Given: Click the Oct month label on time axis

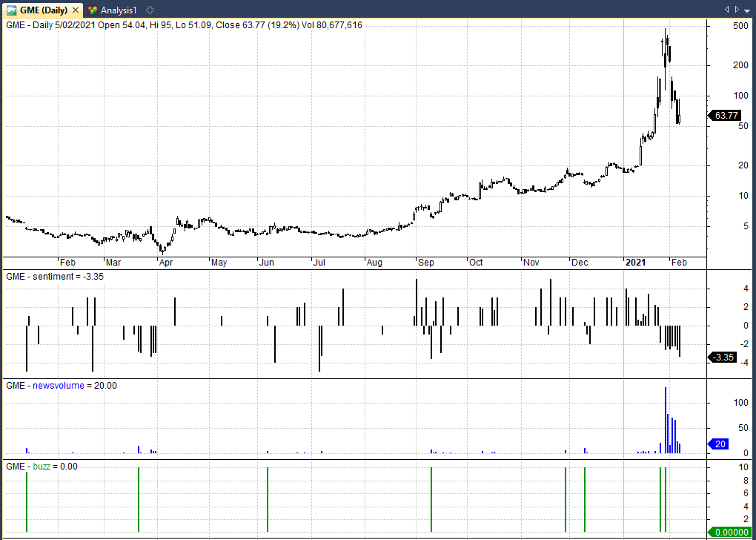Looking at the screenshot, I should [477, 263].
